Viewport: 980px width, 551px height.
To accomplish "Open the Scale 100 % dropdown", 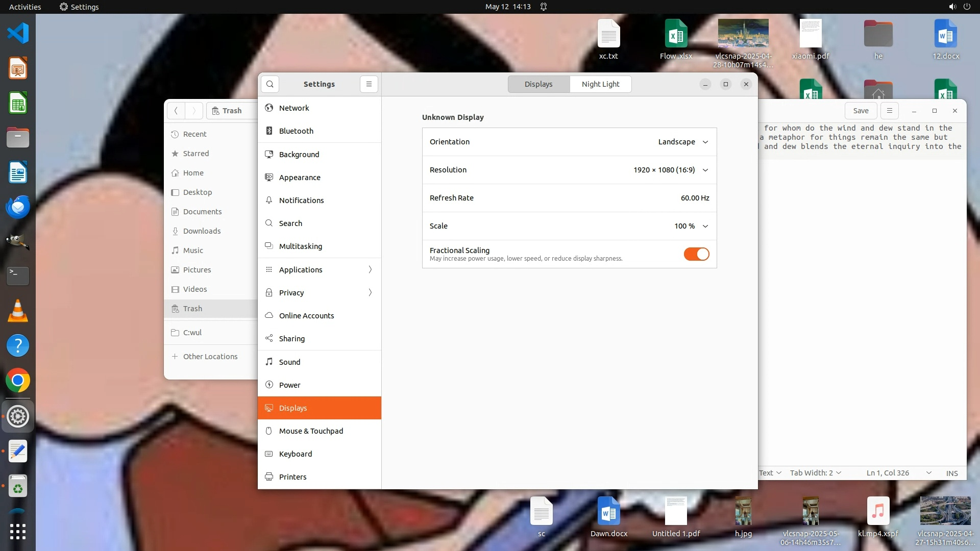I will click(x=691, y=226).
